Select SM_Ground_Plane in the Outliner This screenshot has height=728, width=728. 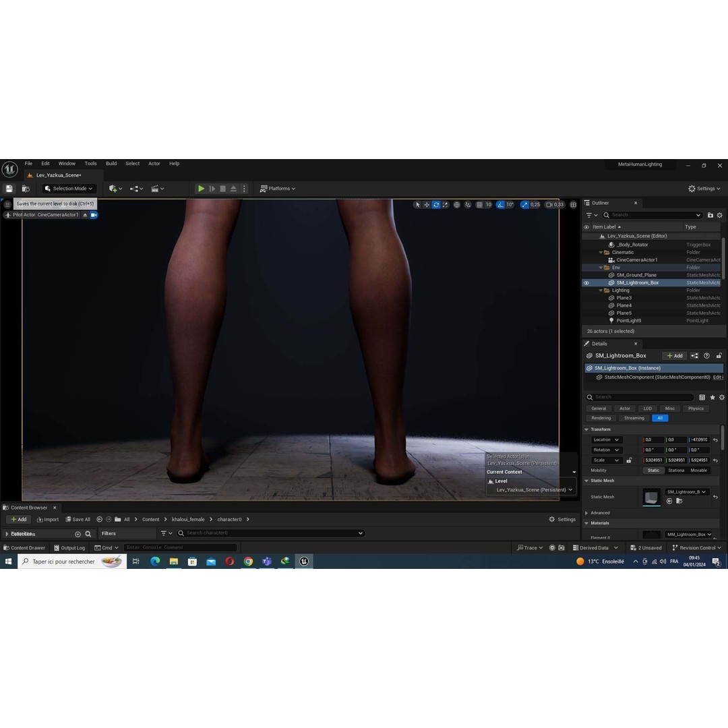click(x=636, y=275)
